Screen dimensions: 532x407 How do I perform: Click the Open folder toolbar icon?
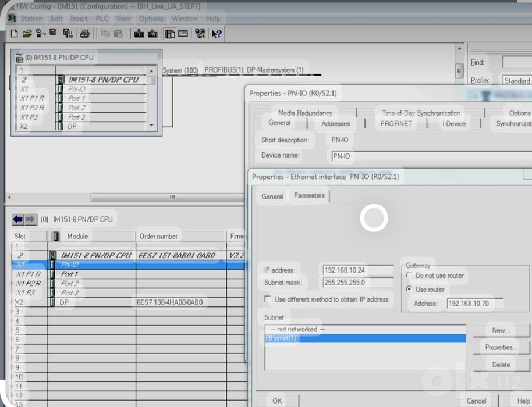[x=27, y=34]
